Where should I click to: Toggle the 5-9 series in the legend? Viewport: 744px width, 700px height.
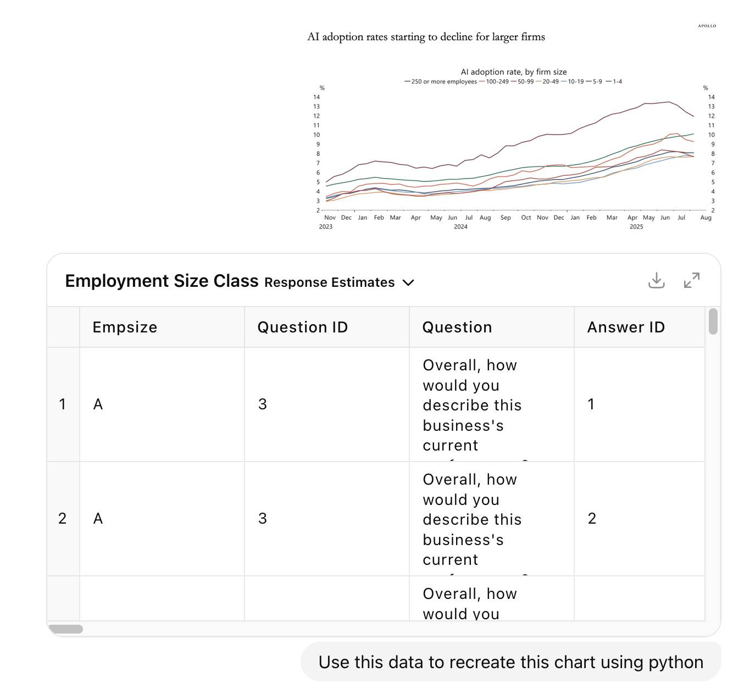(588, 81)
